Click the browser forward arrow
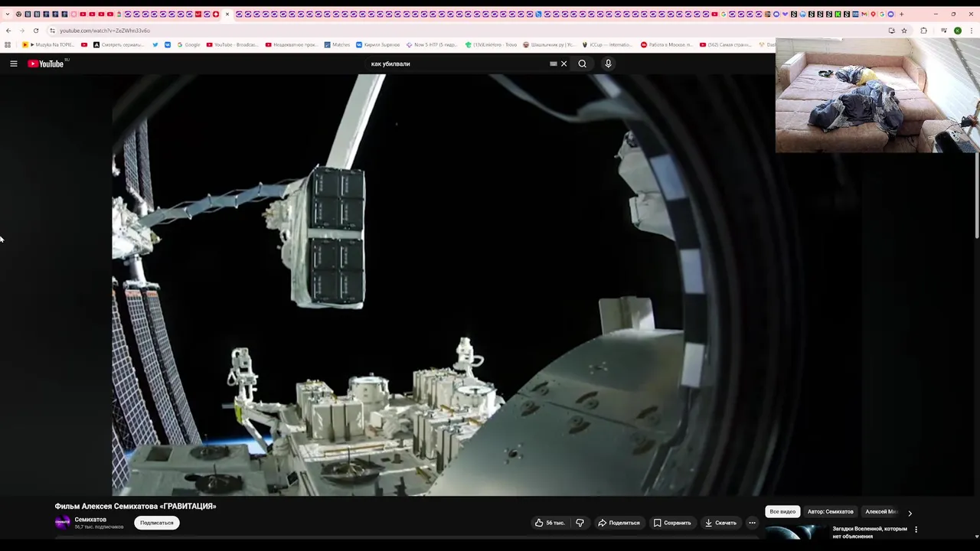The width and height of the screenshot is (980, 551). (22, 31)
